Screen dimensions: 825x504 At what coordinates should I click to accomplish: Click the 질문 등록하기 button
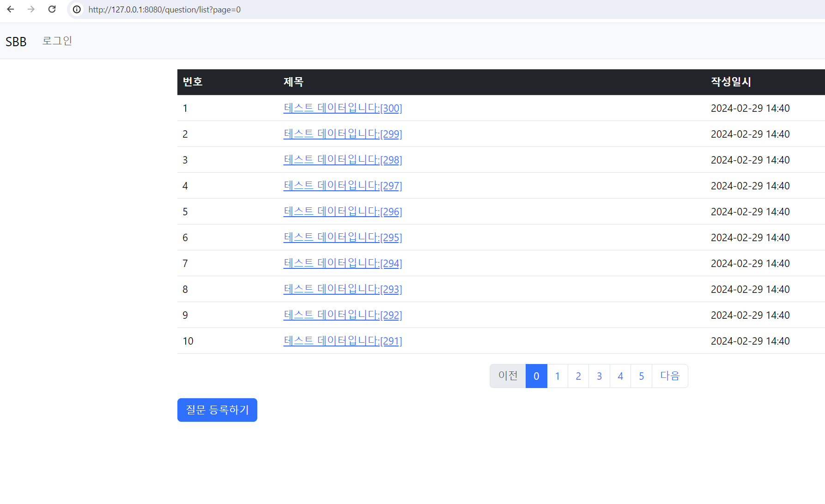click(217, 410)
